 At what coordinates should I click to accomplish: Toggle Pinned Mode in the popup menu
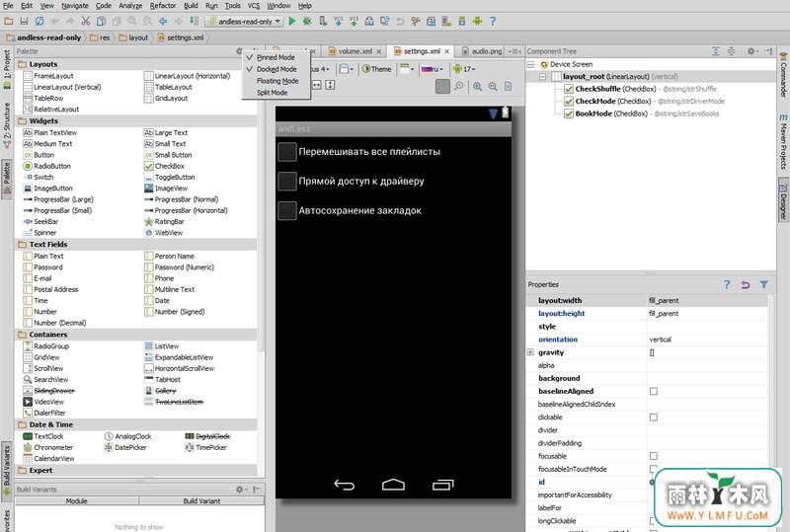[276, 57]
